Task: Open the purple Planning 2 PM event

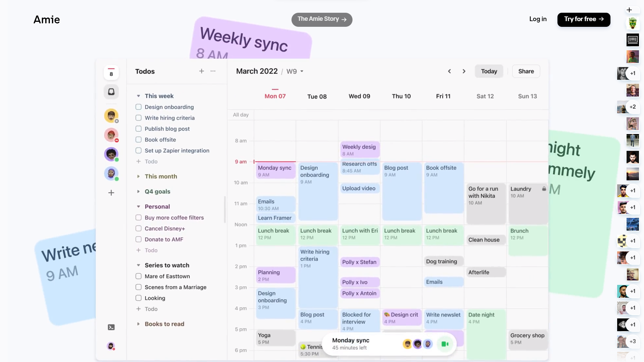Action: coord(275,275)
